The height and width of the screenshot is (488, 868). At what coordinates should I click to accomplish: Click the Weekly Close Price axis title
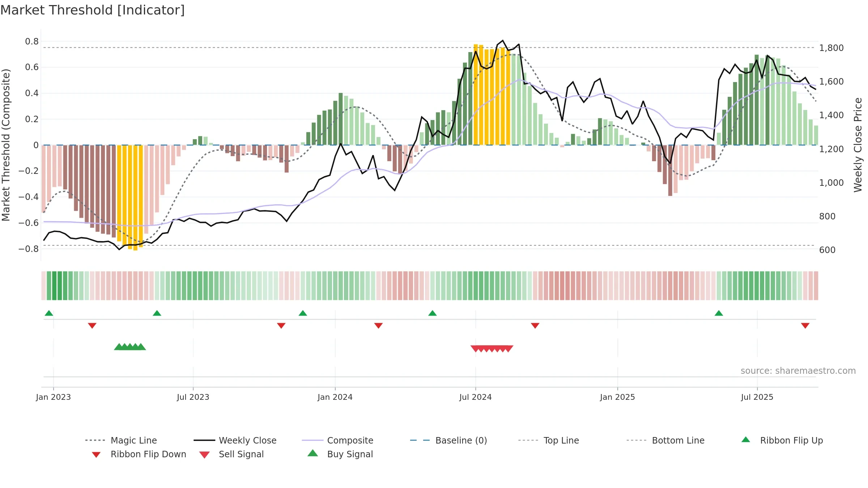click(x=858, y=145)
